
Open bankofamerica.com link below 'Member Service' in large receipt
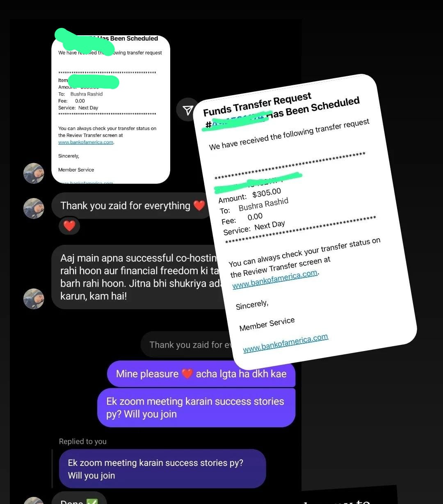pos(285,343)
